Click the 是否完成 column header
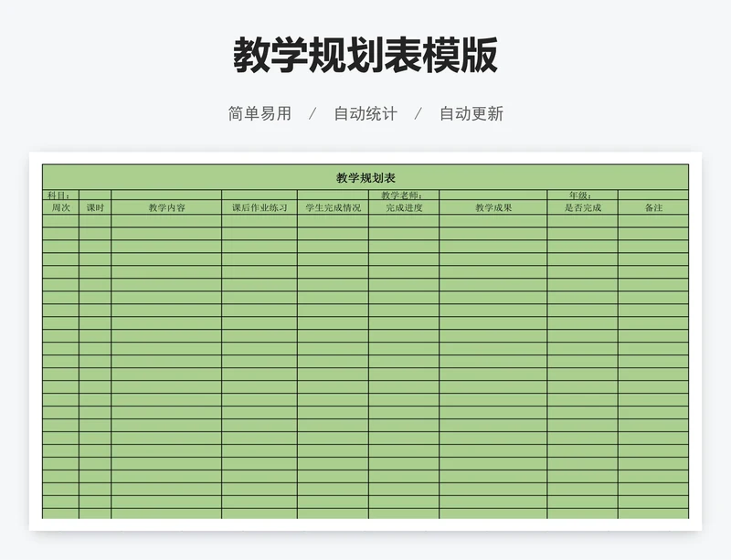This screenshot has width=731, height=560. (582, 207)
